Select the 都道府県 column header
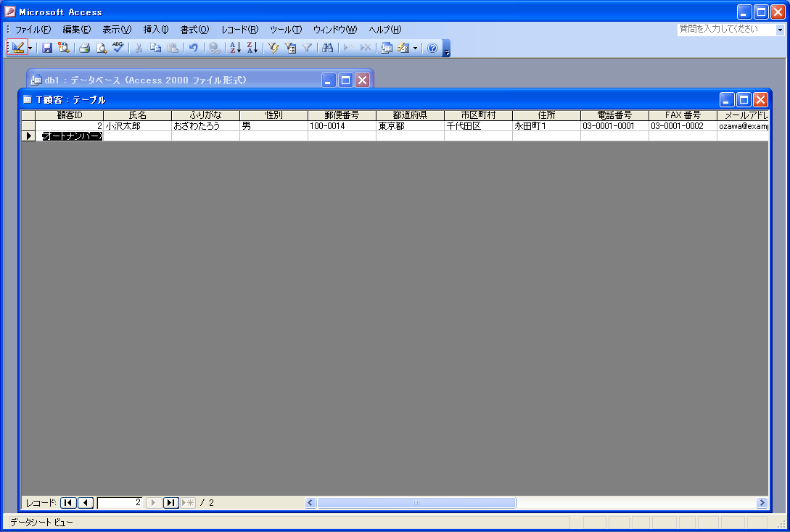 [410, 115]
